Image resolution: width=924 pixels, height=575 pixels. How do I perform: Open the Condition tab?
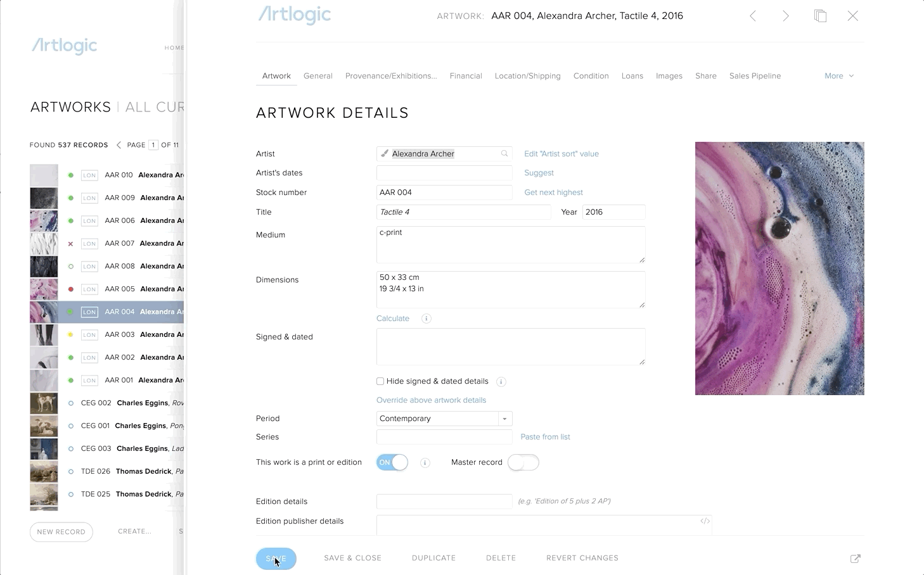tap(591, 76)
